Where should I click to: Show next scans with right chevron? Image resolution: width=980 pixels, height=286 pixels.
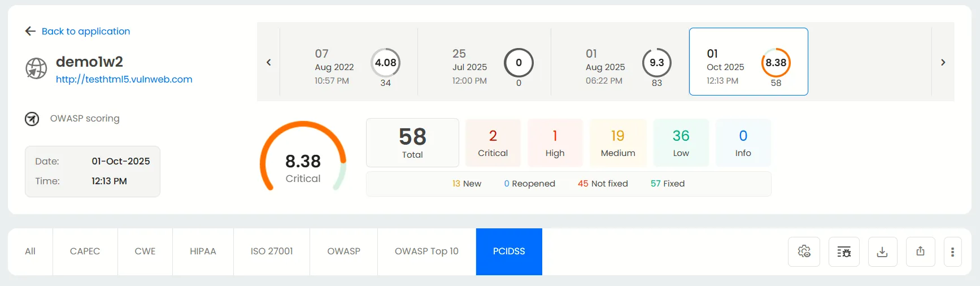click(943, 62)
